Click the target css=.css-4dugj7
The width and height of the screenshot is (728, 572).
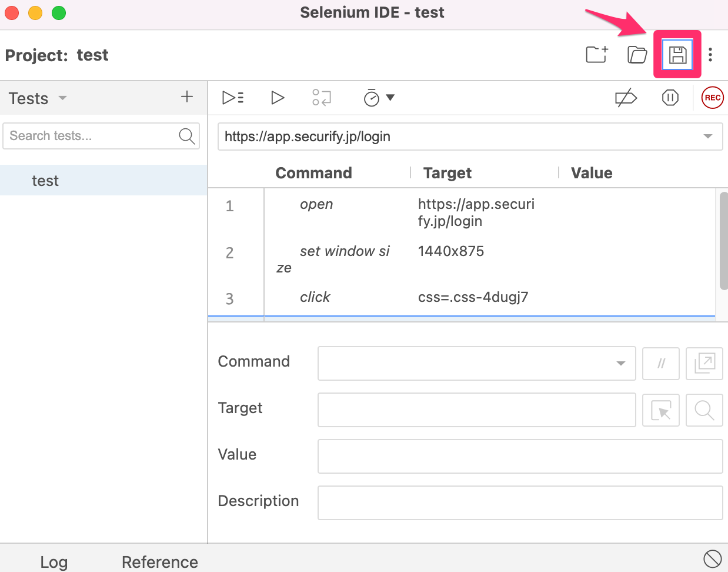coord(473,297)
